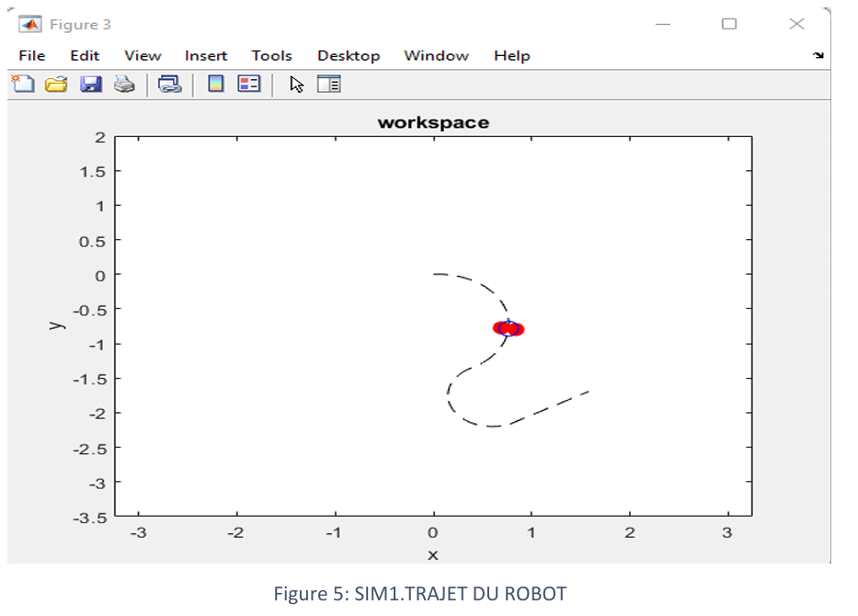Open the Tools menu

click(271, 56)
